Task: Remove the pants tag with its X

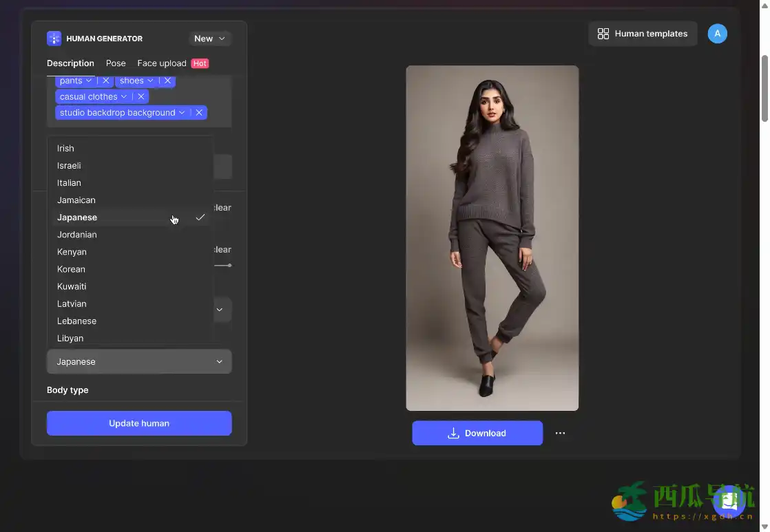Action: [106, 81]
